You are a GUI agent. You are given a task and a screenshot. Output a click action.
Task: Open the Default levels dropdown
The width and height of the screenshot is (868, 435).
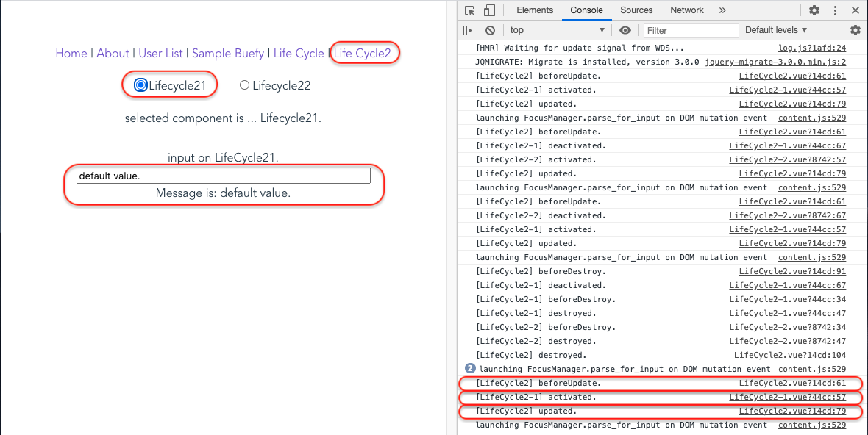[776, 30]
